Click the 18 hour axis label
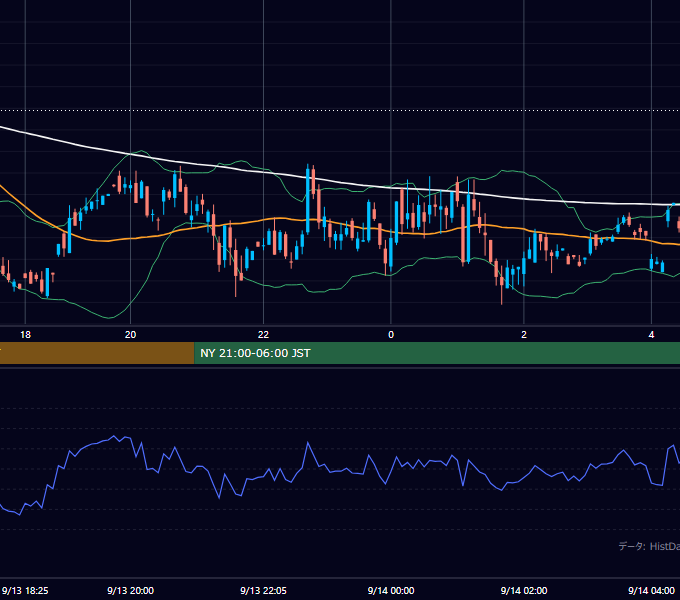 tap(26, 335)
